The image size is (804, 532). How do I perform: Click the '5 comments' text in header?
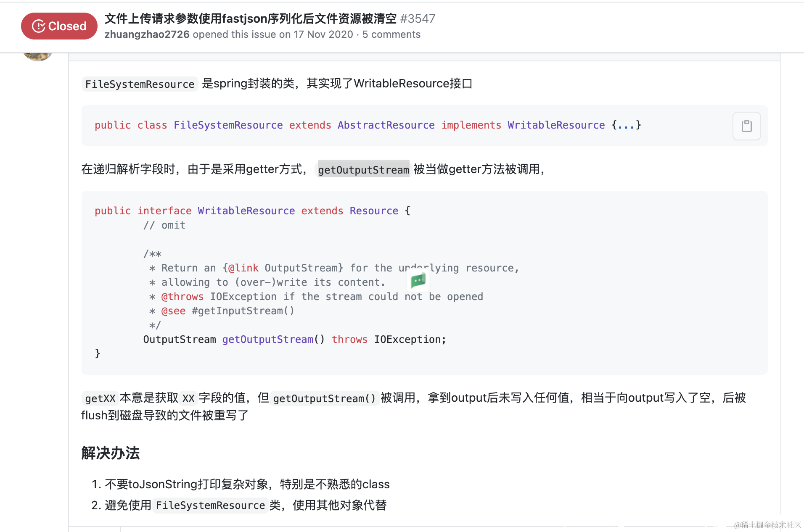point(391,34)
